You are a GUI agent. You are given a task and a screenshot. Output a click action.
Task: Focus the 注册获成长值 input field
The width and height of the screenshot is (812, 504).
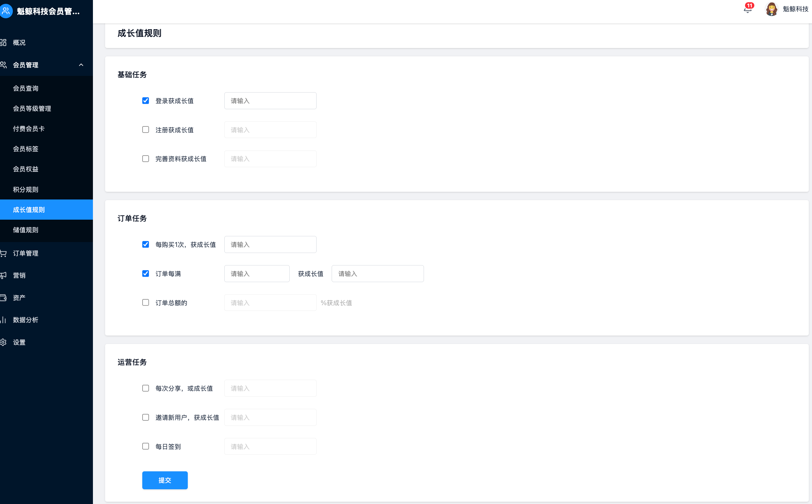click(270, 130)
